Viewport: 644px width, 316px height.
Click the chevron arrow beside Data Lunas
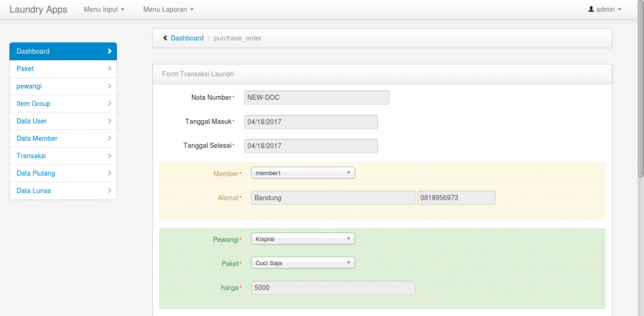(x=109, y=191)
